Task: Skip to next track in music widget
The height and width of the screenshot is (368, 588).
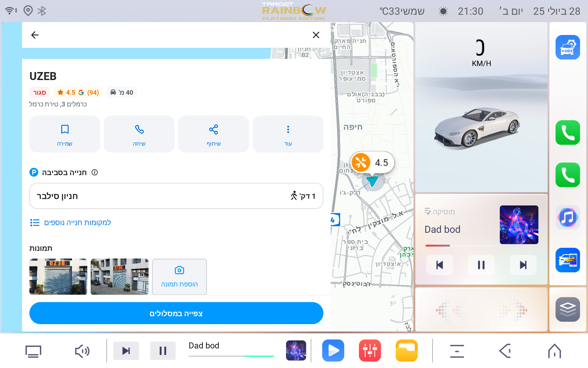Action: [x=523, y=265]
